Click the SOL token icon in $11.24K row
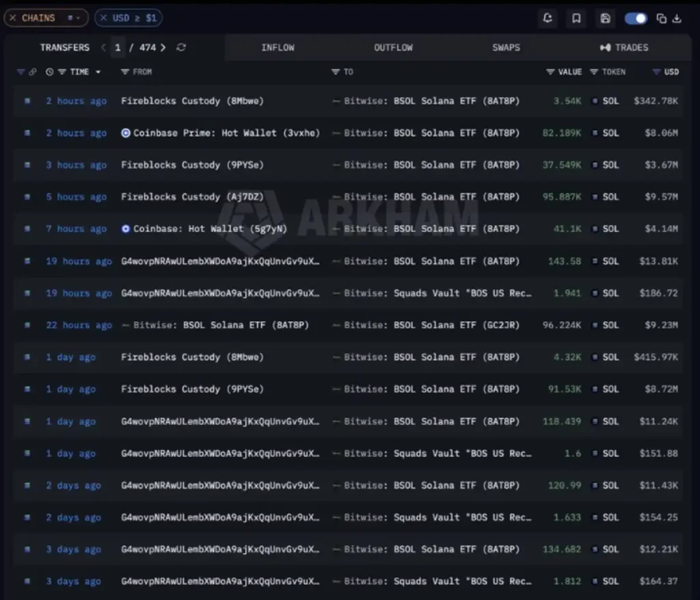700x600 pixels. (595, 421)
